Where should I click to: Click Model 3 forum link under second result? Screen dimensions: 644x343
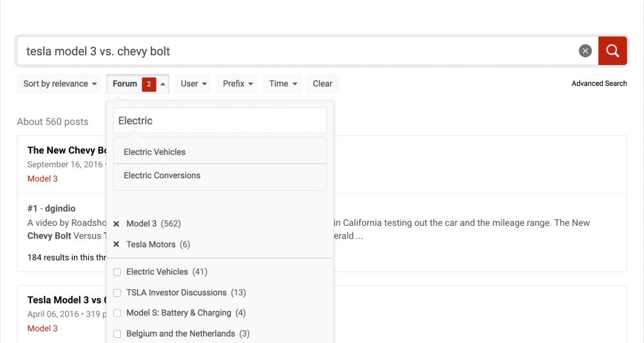click(43, 329)
